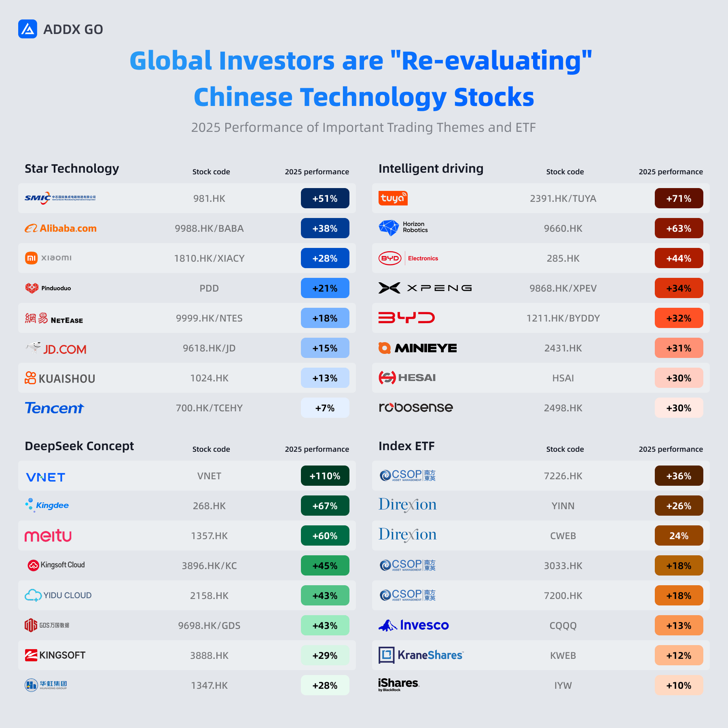This screenshot has width=728, height=728.
Task: Select the XPENG logo
Action: click(x=425, y=288)
